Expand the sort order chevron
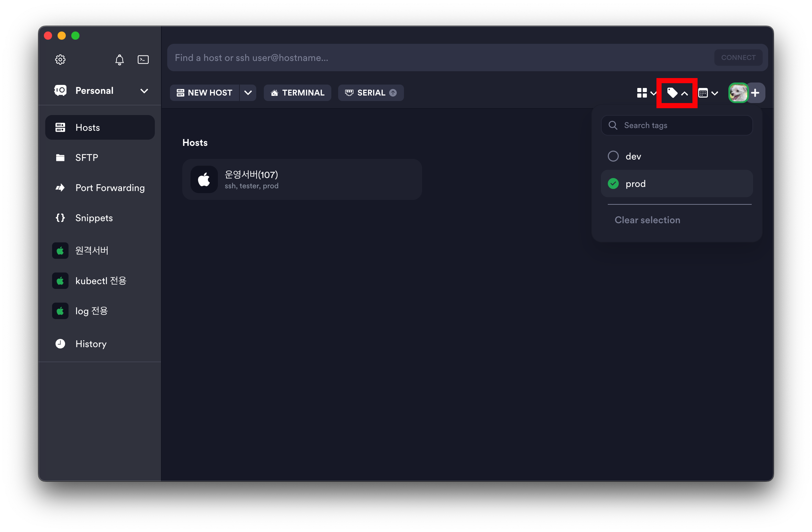The image size is (812, 532). 715,93
